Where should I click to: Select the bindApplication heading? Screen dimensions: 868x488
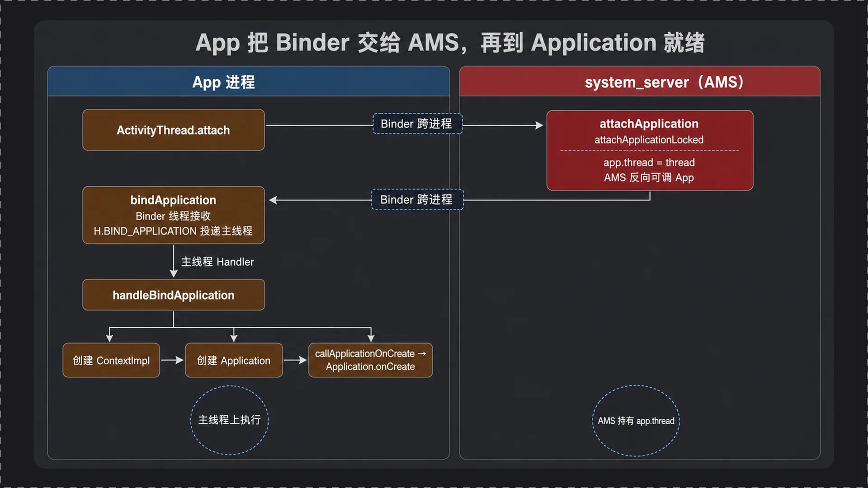[x=173, y=200]
